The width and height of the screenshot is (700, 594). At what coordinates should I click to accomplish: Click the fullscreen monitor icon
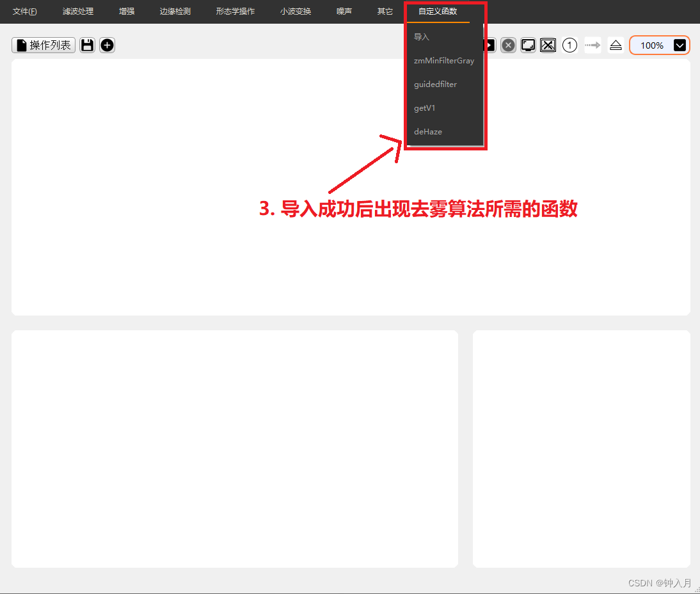pos(528,45)
